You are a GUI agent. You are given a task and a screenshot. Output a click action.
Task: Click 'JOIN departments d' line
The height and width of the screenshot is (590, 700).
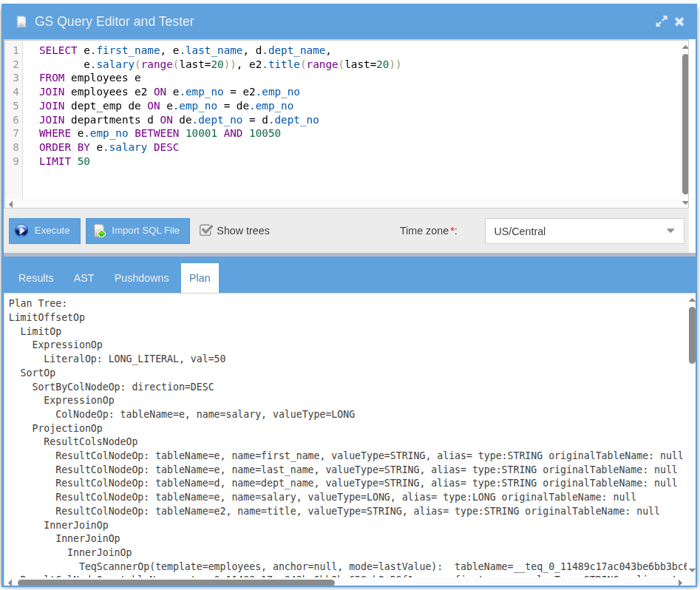tap(179, 120)
